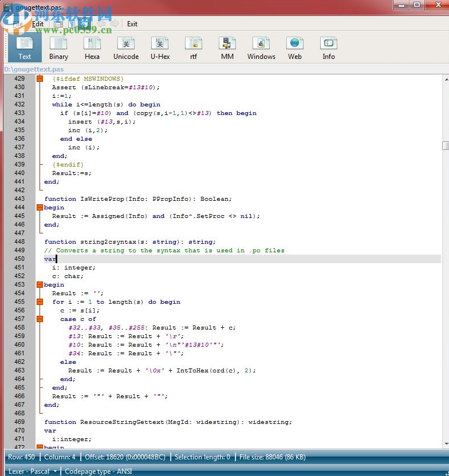Show file Info view
The image size is (449, 476).
[329, 48]
